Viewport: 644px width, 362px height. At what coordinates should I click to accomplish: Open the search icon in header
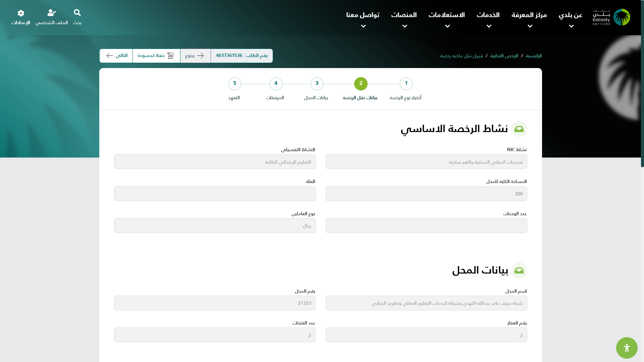(77, 13)
